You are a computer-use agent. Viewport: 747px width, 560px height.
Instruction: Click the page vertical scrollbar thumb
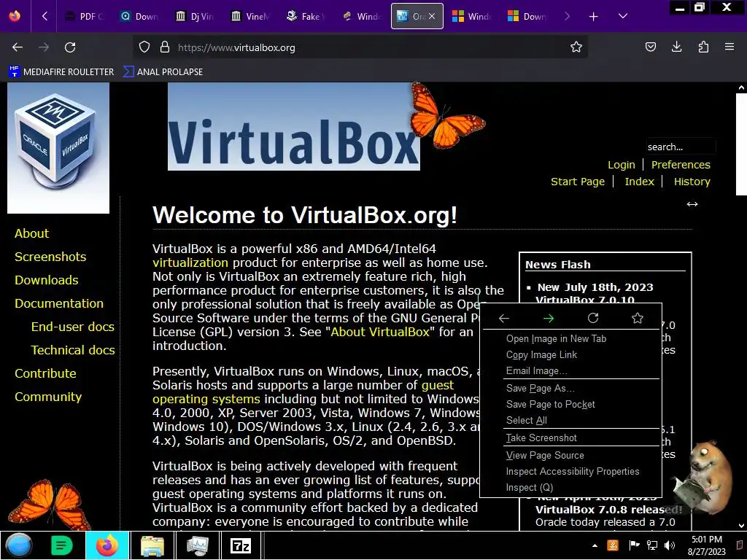[741, 144]
